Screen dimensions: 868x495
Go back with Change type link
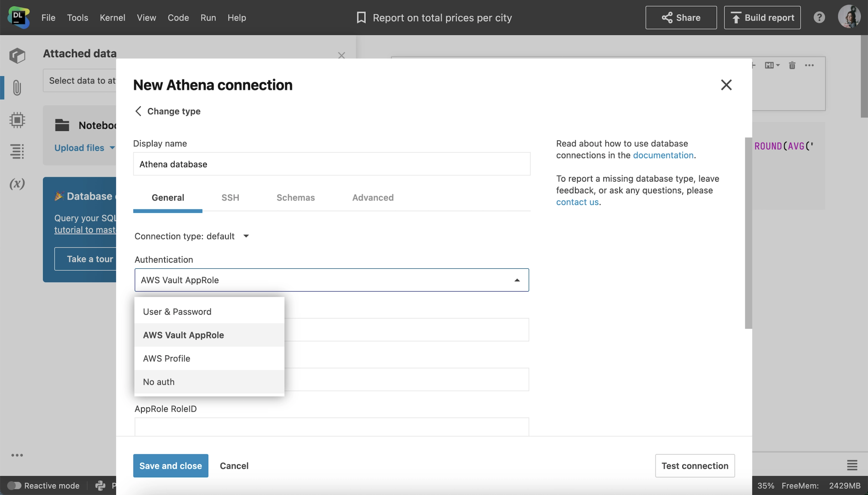coord(167,111)
